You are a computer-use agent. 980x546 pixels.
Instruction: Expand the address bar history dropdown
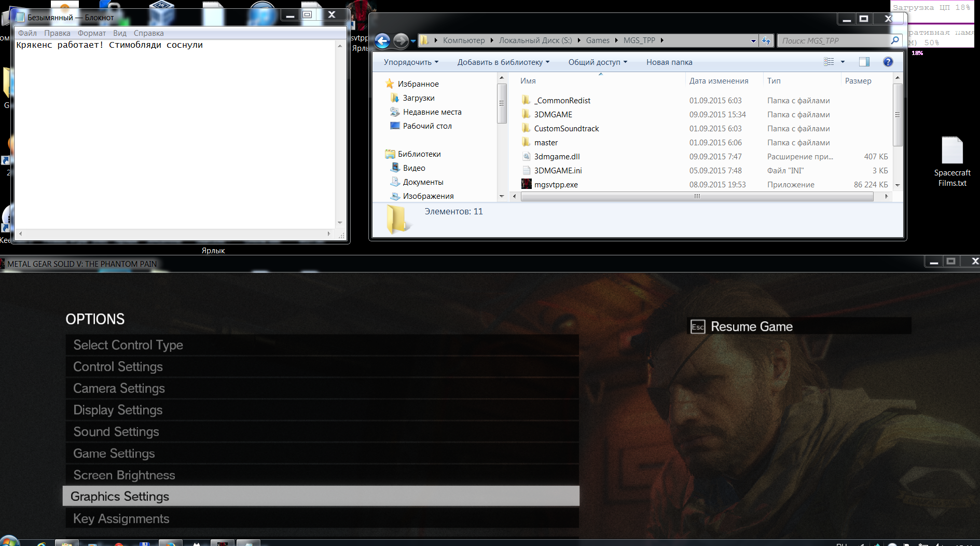click(x=753, y=40)
